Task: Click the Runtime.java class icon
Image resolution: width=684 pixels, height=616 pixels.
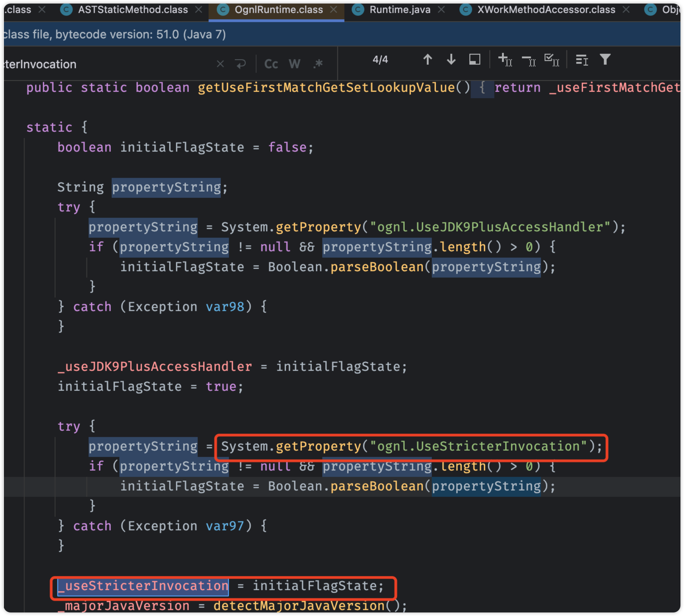Action: click(x=358, y=10)
